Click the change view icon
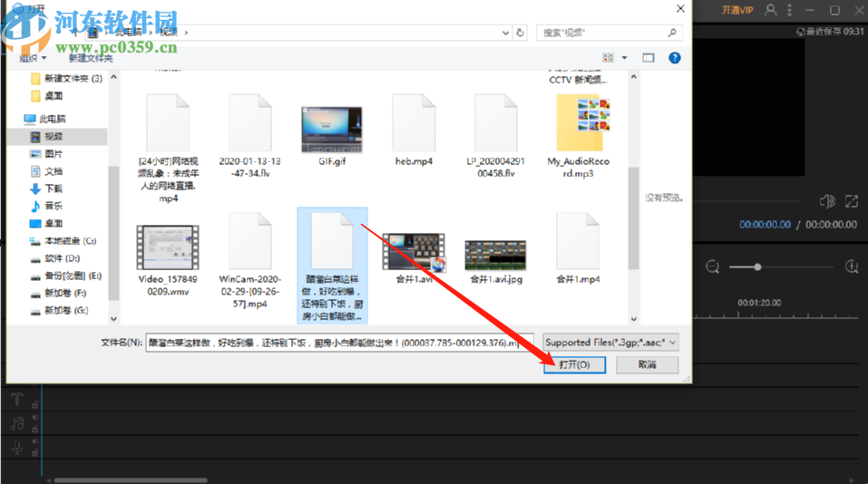 point(608,57)
